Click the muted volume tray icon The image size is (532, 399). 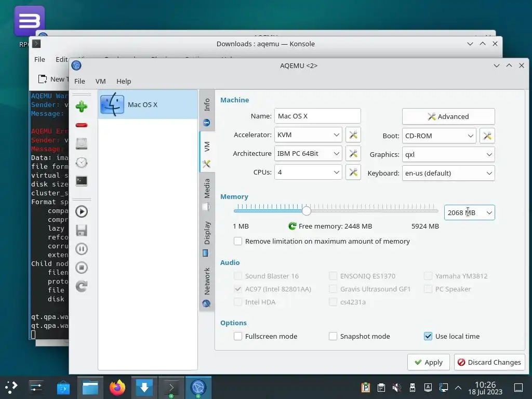(396, 388)
